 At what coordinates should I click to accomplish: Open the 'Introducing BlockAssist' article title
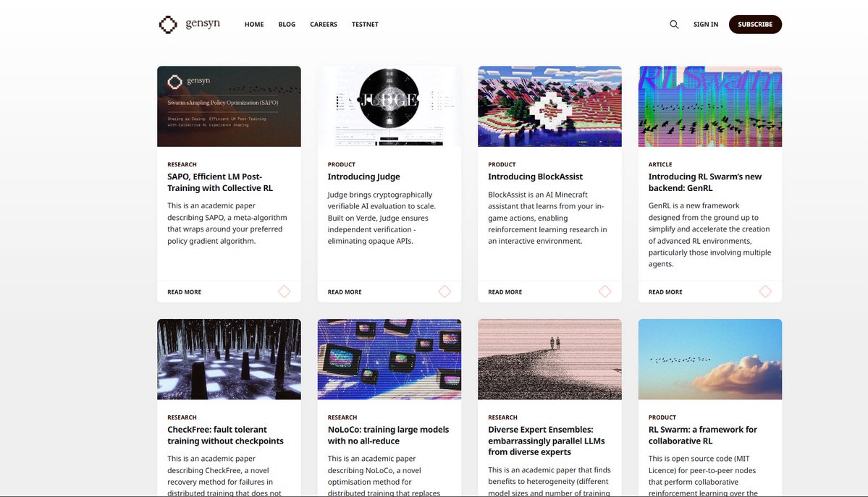coord(535,177)
